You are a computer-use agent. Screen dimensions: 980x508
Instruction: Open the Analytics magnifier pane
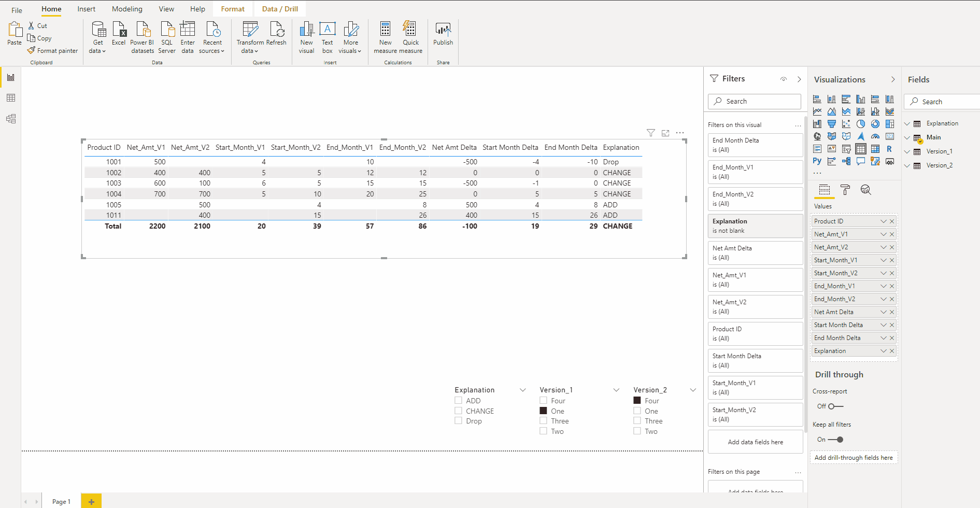coord(865,190)
